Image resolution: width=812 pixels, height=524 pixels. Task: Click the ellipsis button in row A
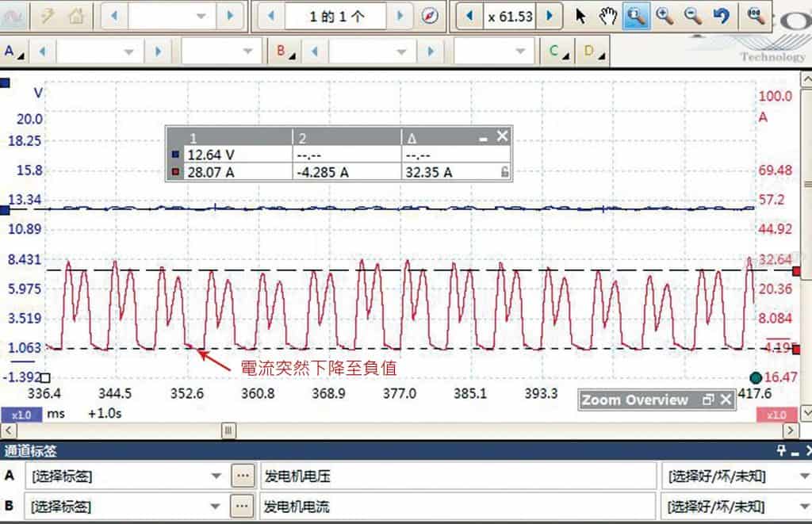click(243, 476)
